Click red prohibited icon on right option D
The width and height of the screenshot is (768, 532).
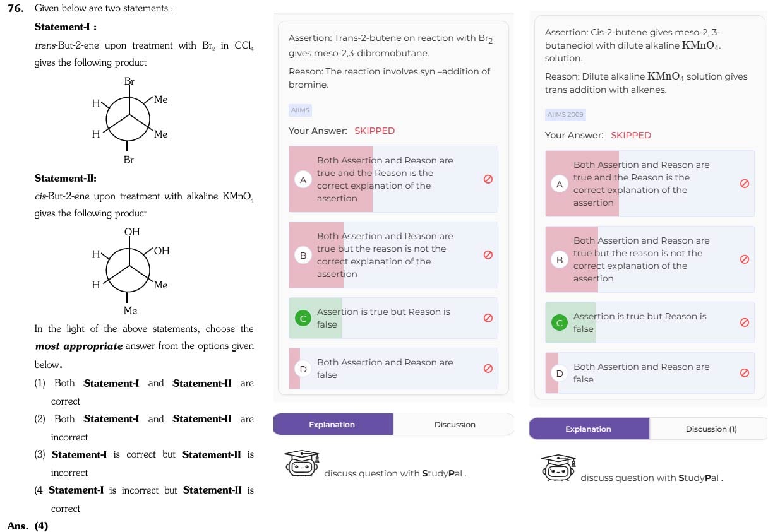[x=744, y=373]
